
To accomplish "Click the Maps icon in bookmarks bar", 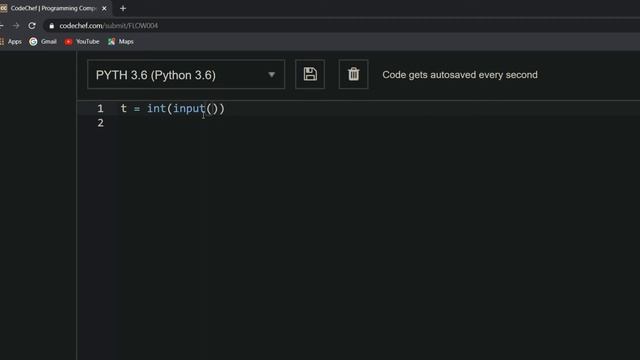I will [111, 42].
